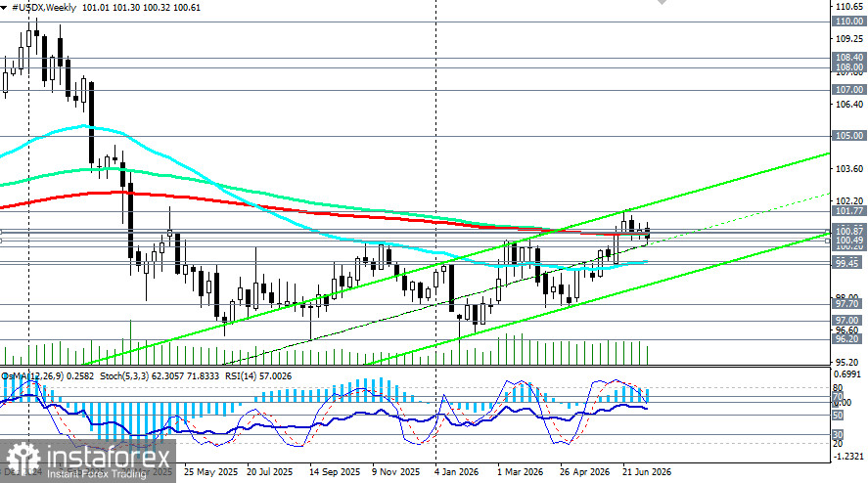Select the 9 Nov 2025 date label
868x483 pixels.
coord(395,472)
